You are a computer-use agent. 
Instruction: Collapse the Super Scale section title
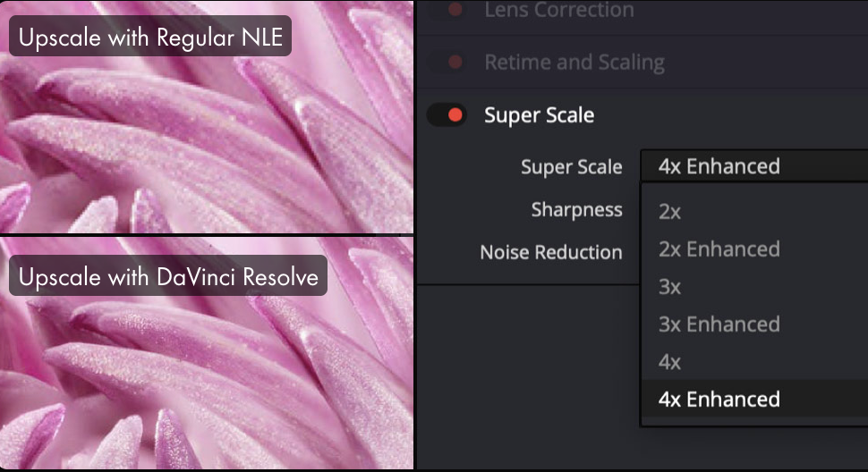pyautogui.click(x=540, y=115)
